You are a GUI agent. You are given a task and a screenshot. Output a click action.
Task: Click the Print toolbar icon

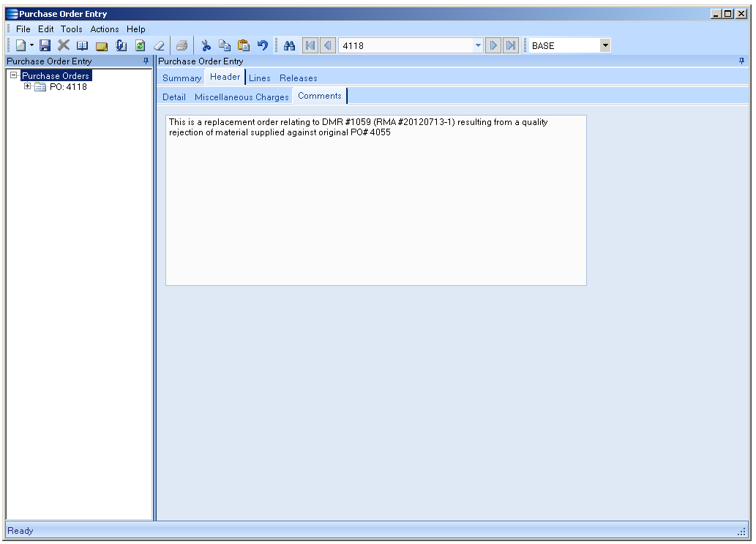(x=181, y=45)
